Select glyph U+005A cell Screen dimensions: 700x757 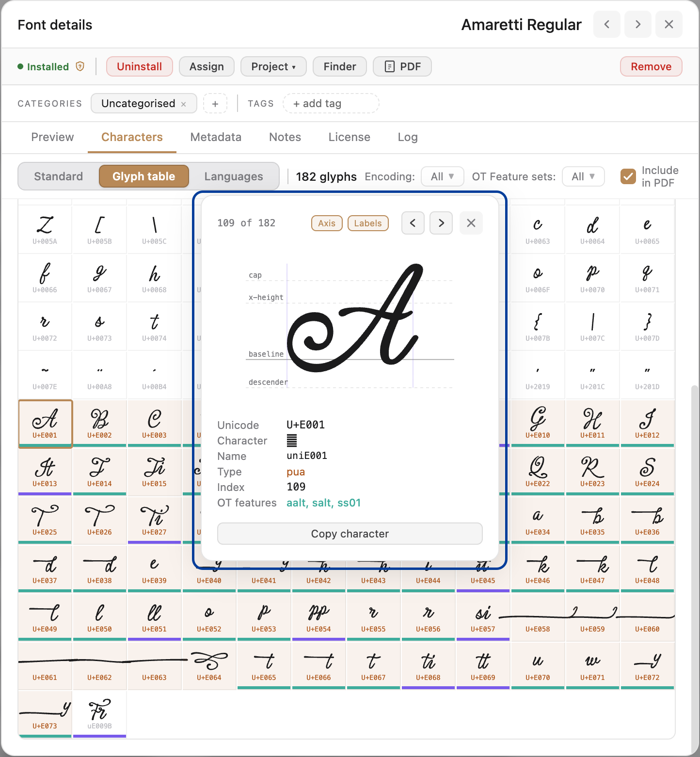45,230
